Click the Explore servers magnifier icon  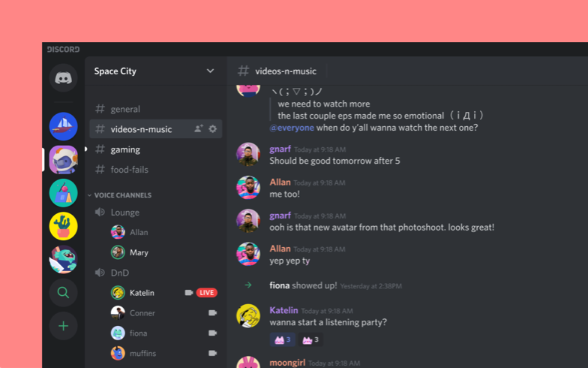pos(63,293)
